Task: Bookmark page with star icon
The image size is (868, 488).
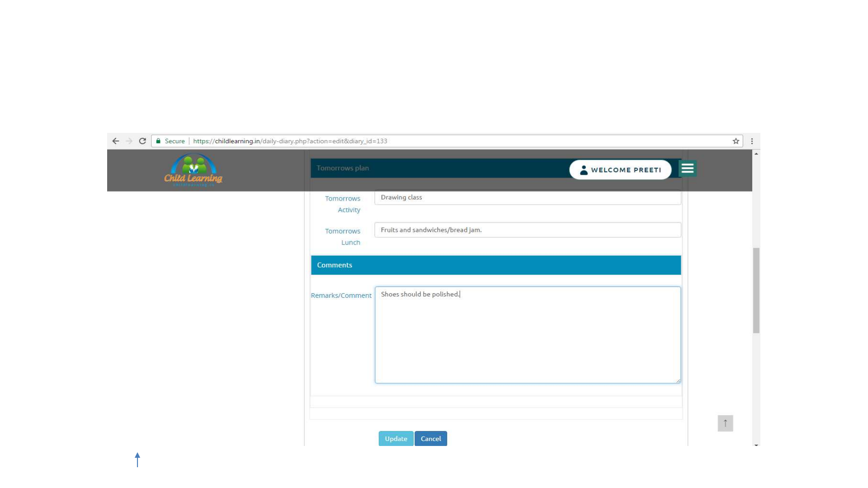Action: point(736,141)
